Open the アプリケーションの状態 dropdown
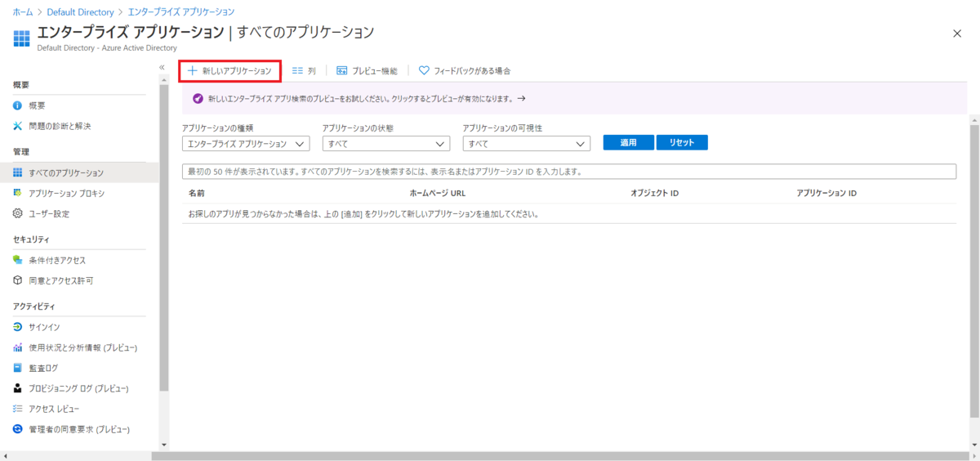The height and width of the screenshot is (461, 980). point(386,144)
